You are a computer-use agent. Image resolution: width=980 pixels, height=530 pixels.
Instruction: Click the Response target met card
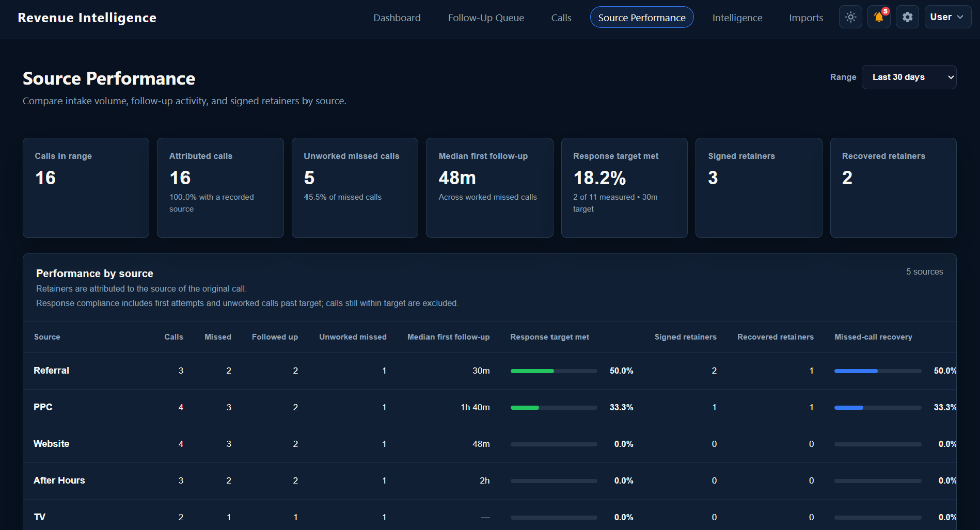coord(624,187)
